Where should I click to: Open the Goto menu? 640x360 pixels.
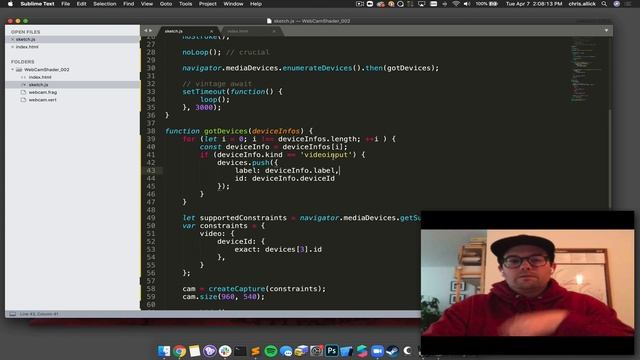tap(166, 4)
